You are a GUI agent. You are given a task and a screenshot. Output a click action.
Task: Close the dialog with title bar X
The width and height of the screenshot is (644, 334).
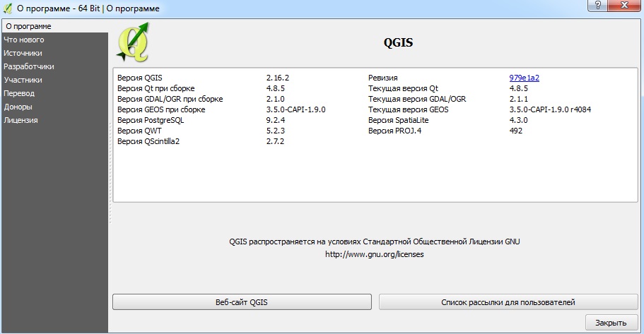624,6
